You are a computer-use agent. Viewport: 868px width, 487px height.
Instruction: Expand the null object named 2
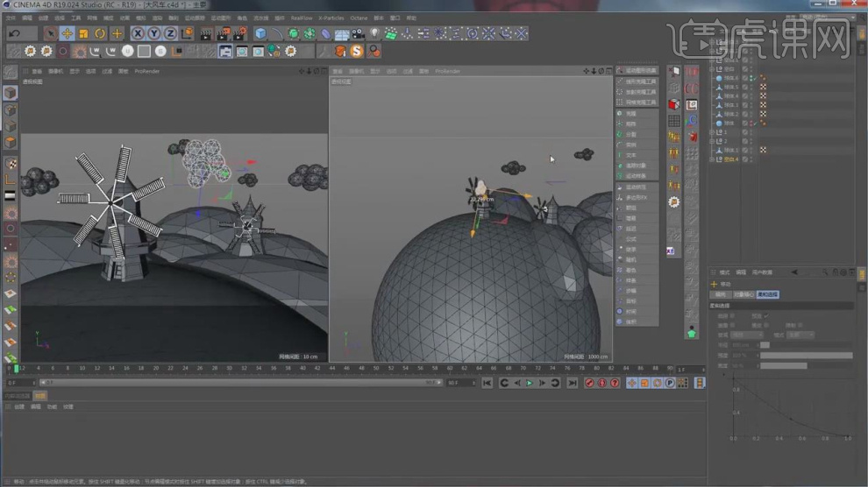(711, 141)
